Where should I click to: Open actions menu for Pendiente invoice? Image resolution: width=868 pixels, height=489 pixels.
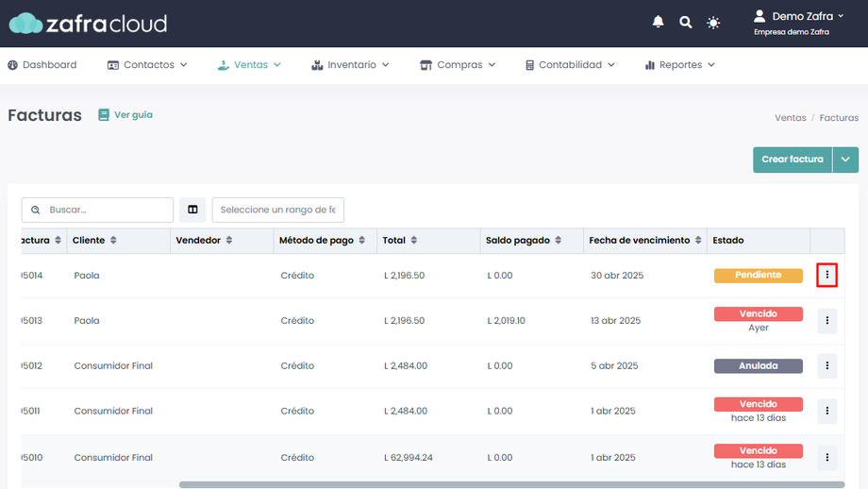826,275
